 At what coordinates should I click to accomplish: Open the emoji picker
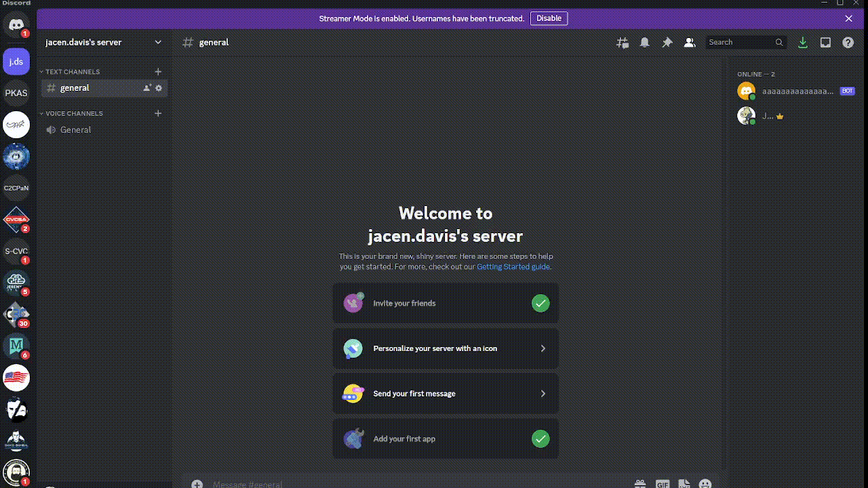point(705,484)
